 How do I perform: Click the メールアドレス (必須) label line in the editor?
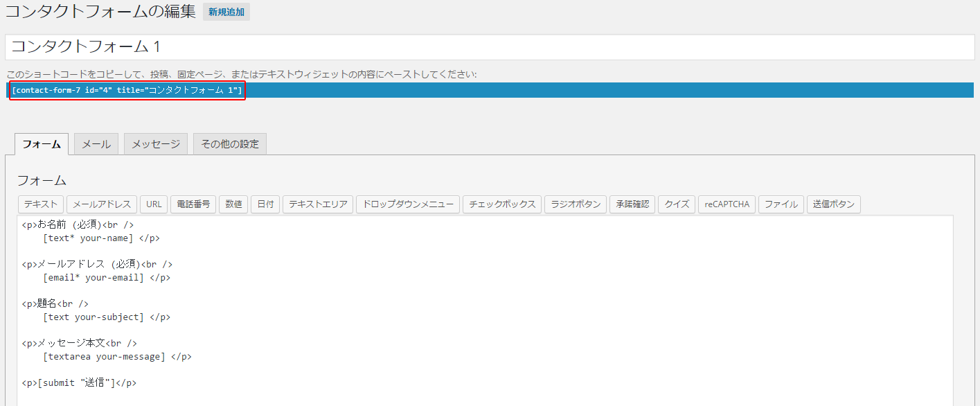pos(97,264)
